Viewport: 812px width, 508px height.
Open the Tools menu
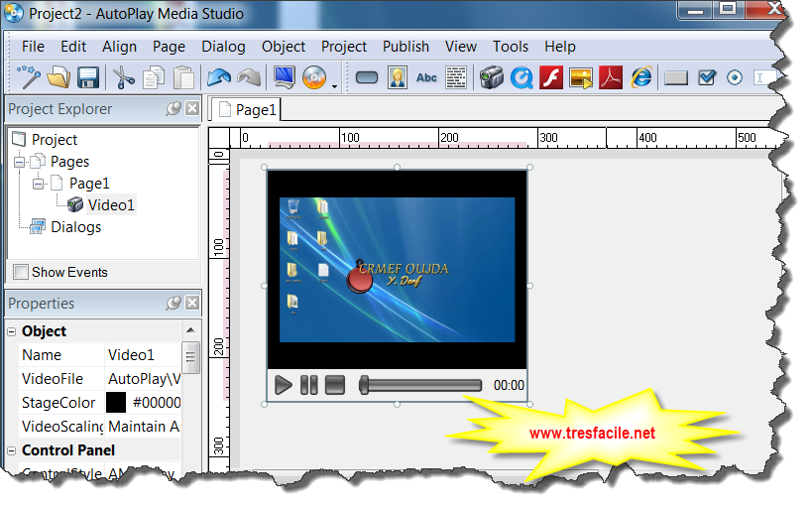(511, 47)
